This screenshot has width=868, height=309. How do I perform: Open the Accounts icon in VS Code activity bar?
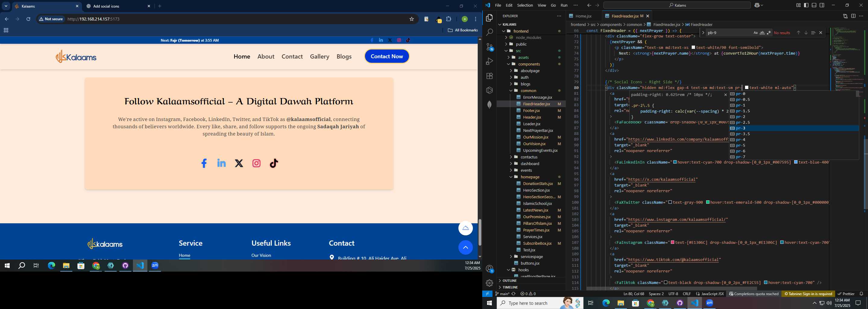tap(489, 269)
